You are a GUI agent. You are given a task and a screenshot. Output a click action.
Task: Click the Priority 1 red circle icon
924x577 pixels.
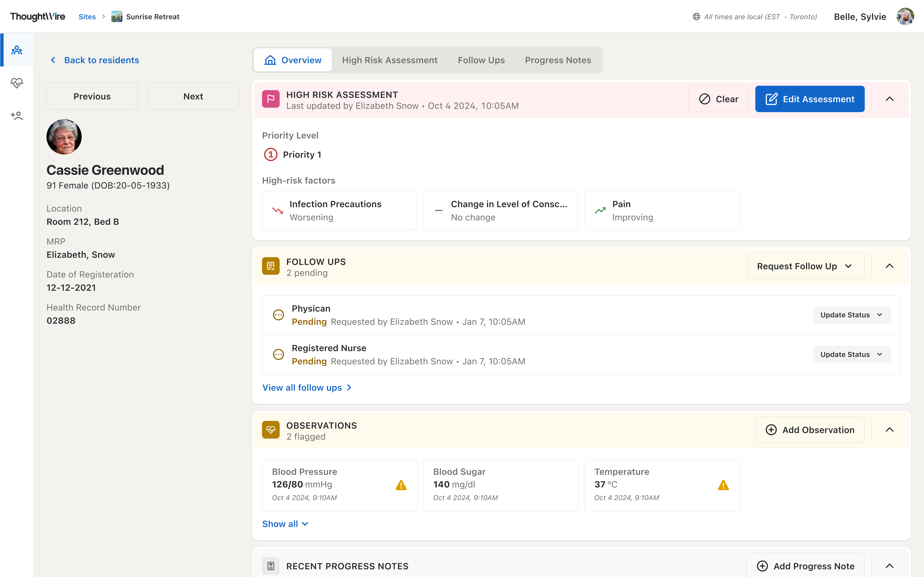point(271,155)
